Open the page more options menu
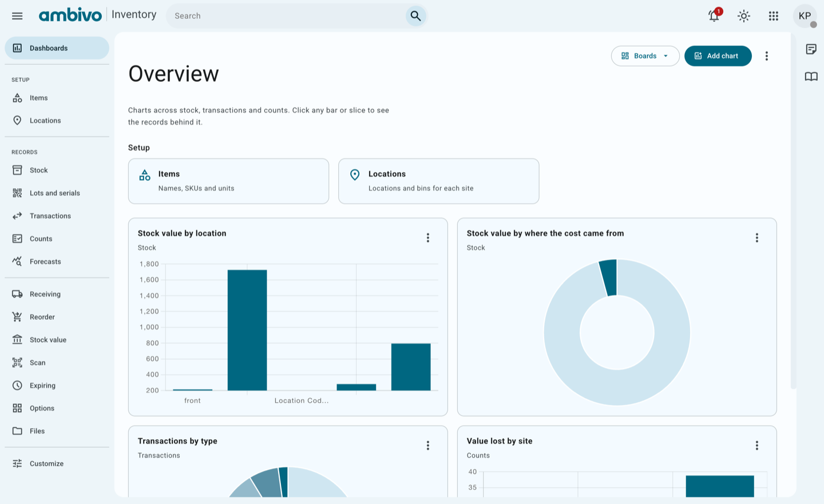Viewport: 824px width, 504px height. click(x=767, y=56)
